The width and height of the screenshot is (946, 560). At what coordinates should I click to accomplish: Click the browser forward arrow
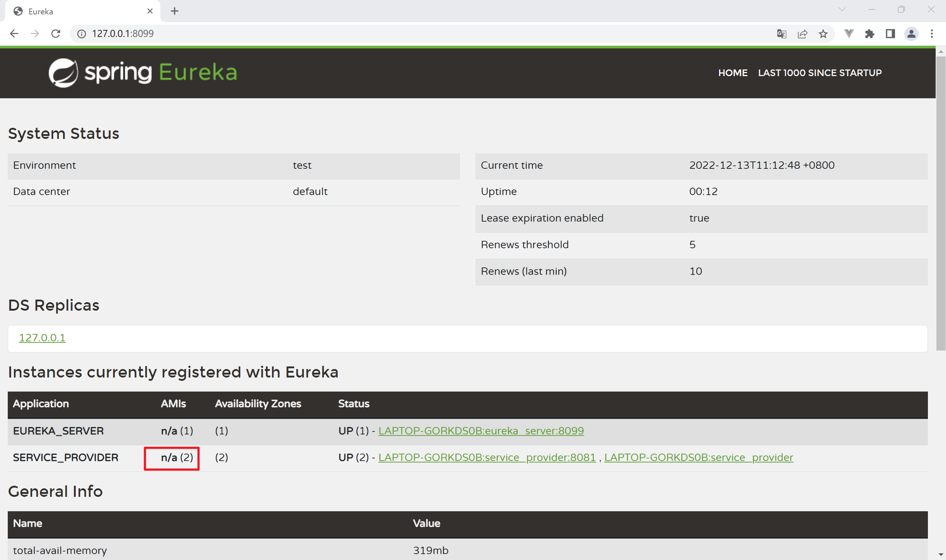[35, 34]
